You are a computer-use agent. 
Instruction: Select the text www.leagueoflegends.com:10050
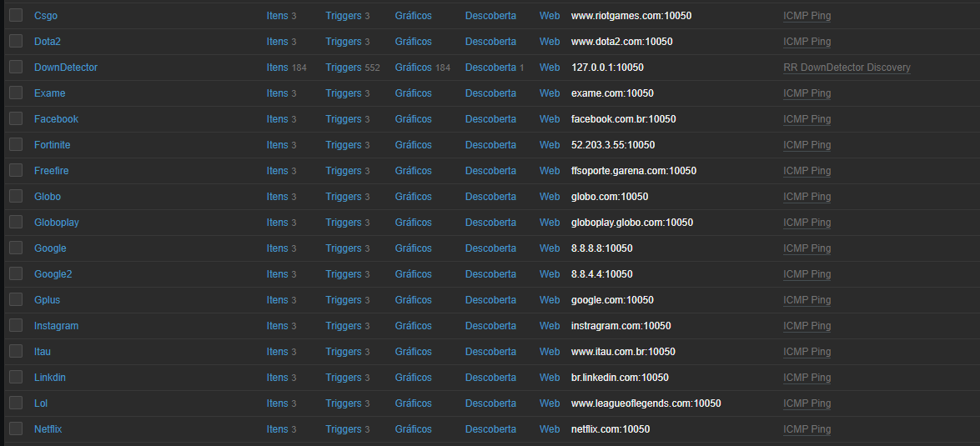(646, 403)
